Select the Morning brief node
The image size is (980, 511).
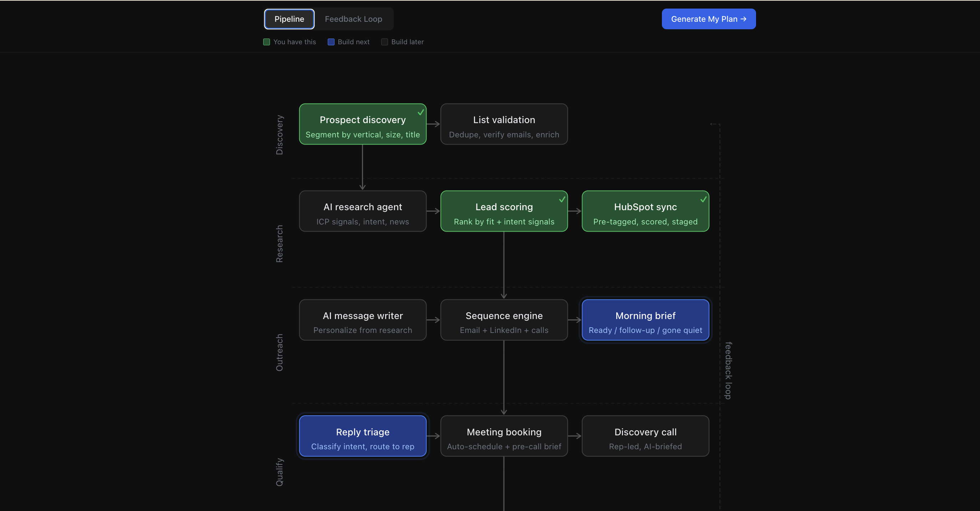point(645,320)
